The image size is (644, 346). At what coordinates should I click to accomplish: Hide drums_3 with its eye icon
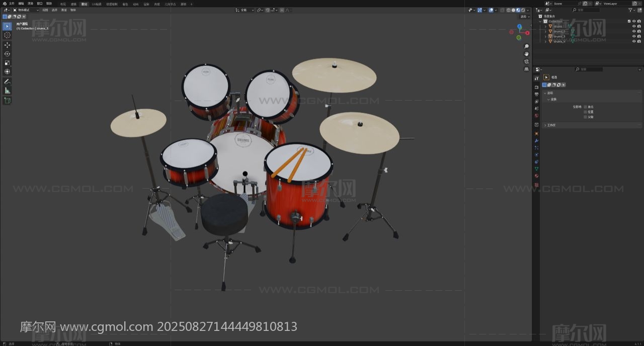(634, 36)
